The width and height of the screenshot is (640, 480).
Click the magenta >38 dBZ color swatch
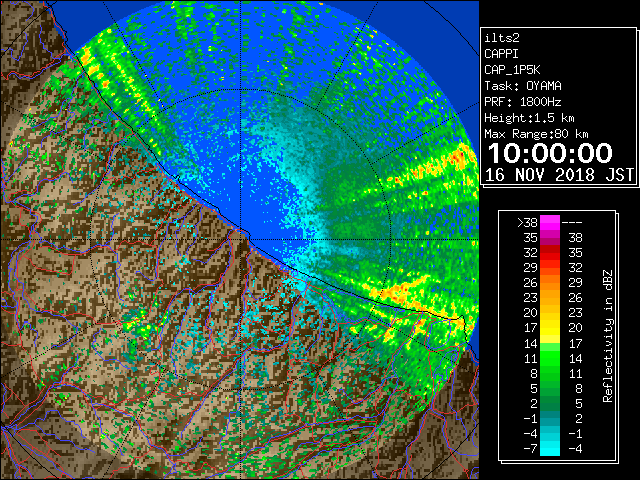[550, 223]
